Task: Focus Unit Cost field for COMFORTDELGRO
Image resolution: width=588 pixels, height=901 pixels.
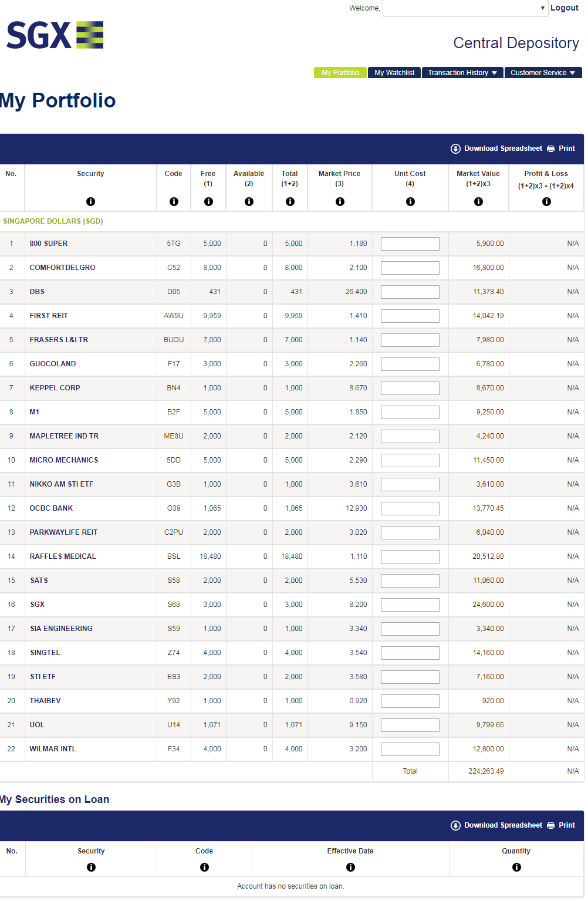Action: pos(410,268)
